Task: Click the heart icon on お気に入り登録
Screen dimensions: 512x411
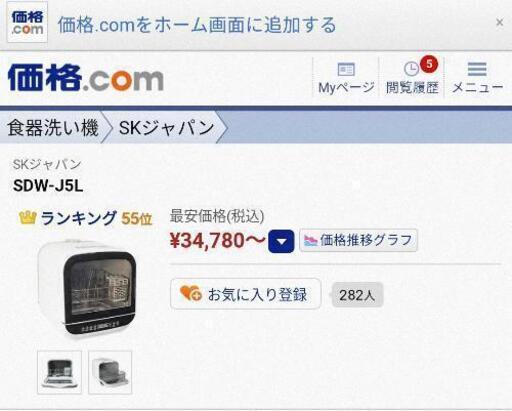Action: (190, 293)
